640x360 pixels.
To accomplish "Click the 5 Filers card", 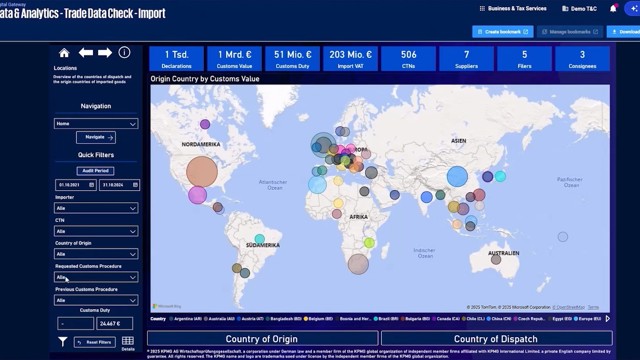I will click(x=524, y=59).
